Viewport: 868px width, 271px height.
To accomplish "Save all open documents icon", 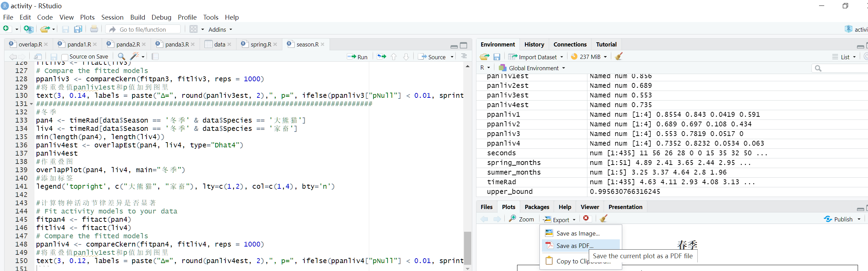I will (x=78, y=29).
